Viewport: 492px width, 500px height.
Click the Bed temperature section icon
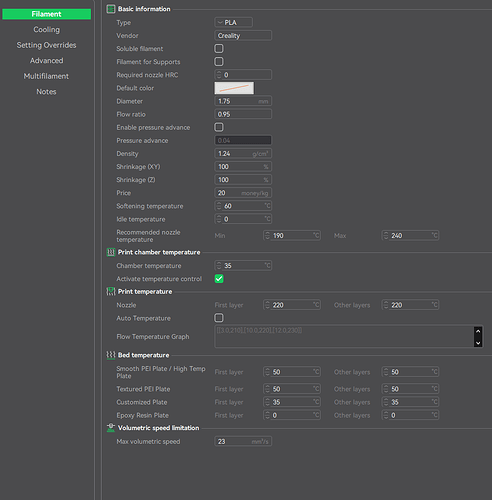tap(111, 355)
